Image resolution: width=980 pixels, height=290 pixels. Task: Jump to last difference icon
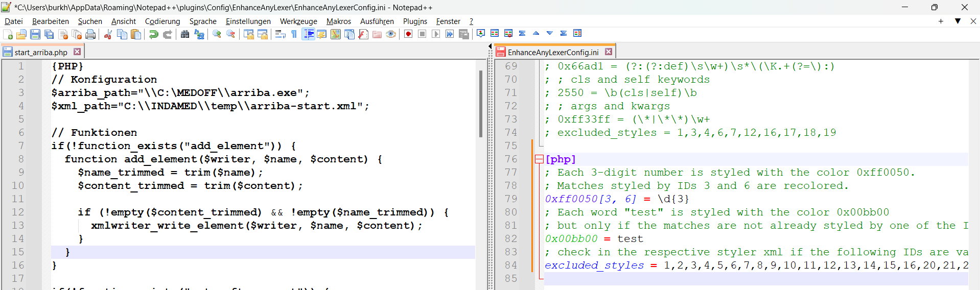pos(564,33)
